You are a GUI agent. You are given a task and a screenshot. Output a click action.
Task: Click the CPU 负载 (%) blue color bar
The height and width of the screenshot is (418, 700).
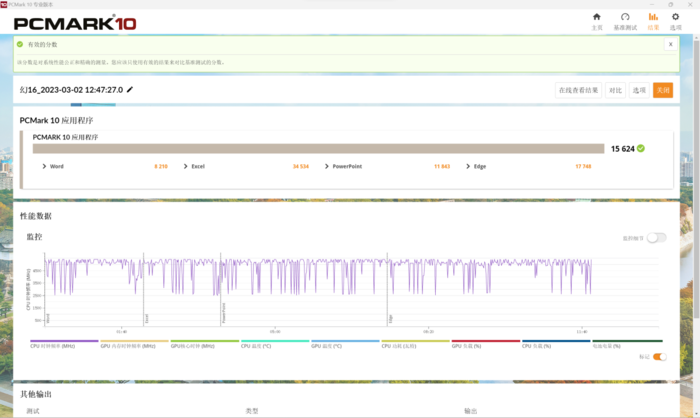[x=556, y=341]
